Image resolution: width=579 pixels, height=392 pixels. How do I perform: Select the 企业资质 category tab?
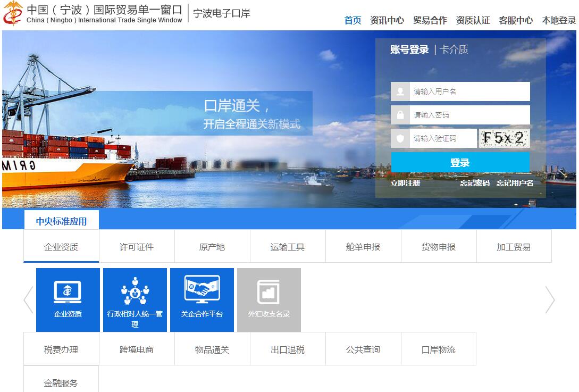61,247
